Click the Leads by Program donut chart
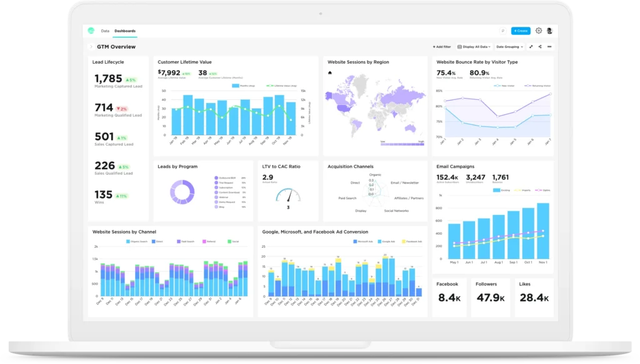 coord(182,192)
